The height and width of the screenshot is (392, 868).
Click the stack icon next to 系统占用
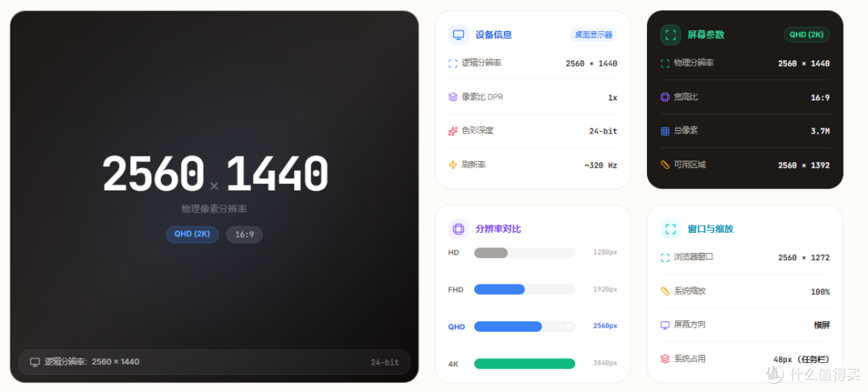coord(665,359)
